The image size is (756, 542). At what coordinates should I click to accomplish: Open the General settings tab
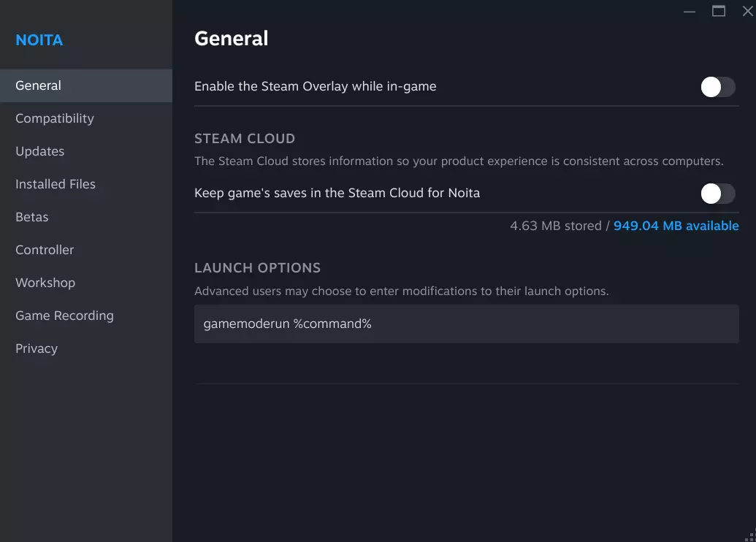click(x=39, y=85)
